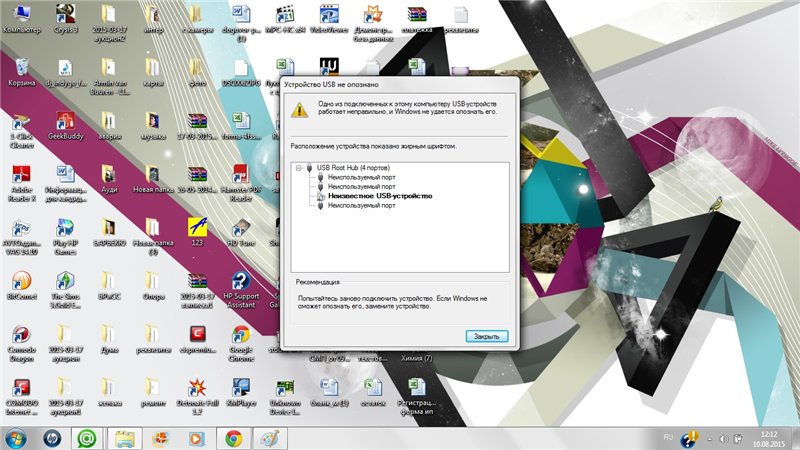Open Windows Explorer from the taskbar
The image size is (800, 450).
coord(124,438)
